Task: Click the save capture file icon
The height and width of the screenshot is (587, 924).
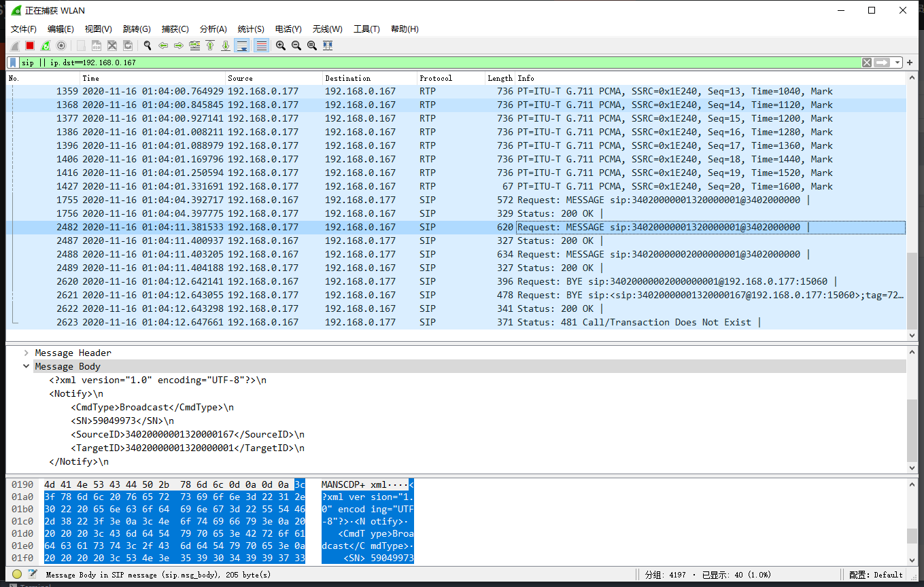Action: click(x=97, y=46)
